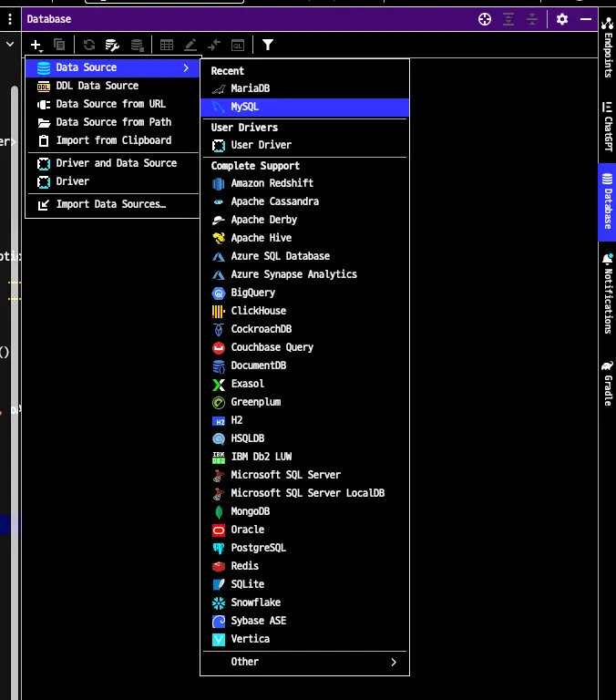616x700 pixels.
Task: Click the Duplicate data source icon
Action: 59,45
